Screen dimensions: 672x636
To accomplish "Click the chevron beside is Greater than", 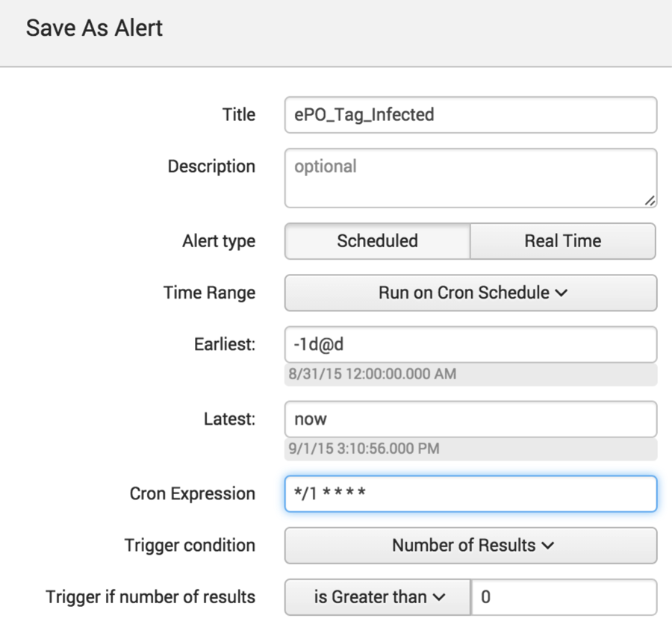I will (439, 597).
